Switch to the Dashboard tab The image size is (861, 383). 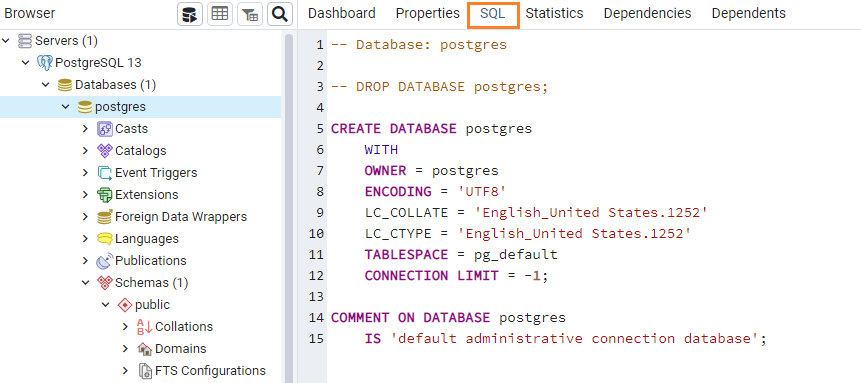[x=342, y=14]
